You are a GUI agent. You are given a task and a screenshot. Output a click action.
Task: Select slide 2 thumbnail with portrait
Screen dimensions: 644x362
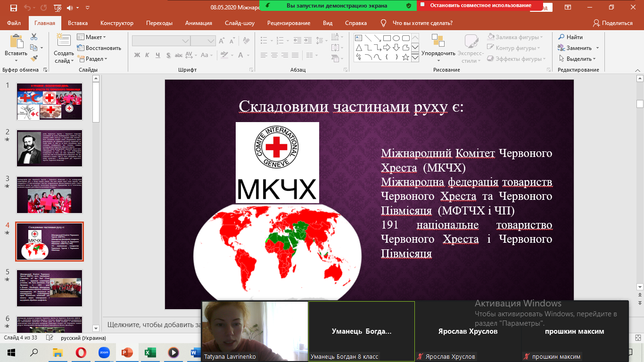pyautogui.click(x=50, y=148)
